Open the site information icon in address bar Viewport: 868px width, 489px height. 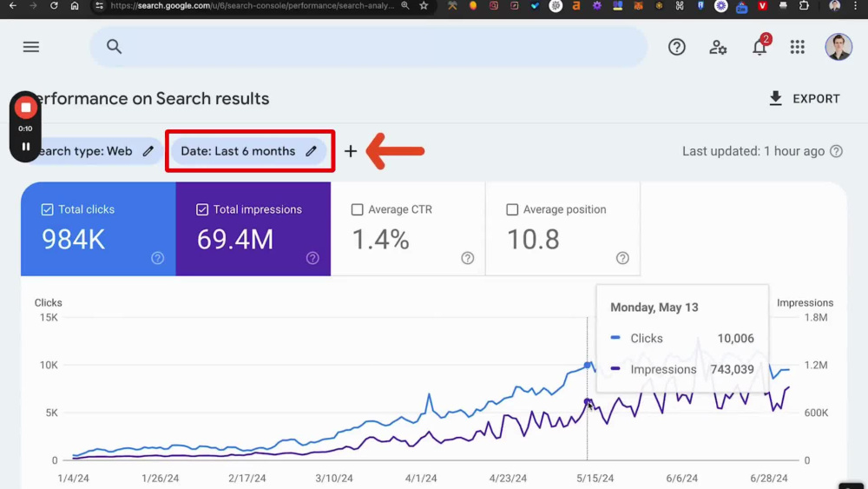(99, 5)
